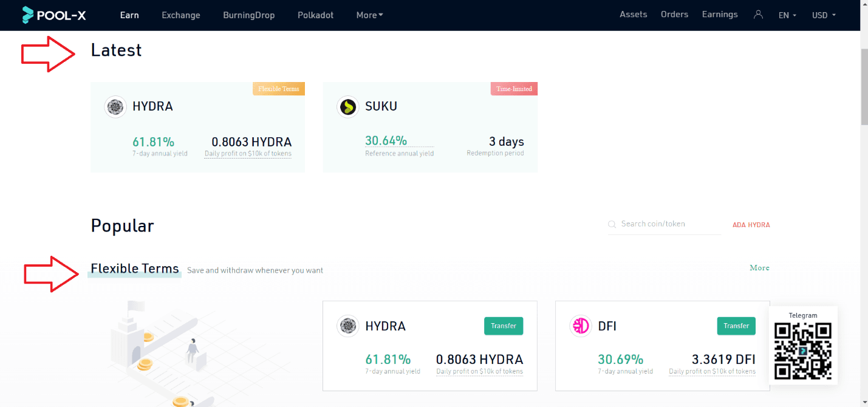
Task: Open the SUKU card title
Action: point(381,106)
